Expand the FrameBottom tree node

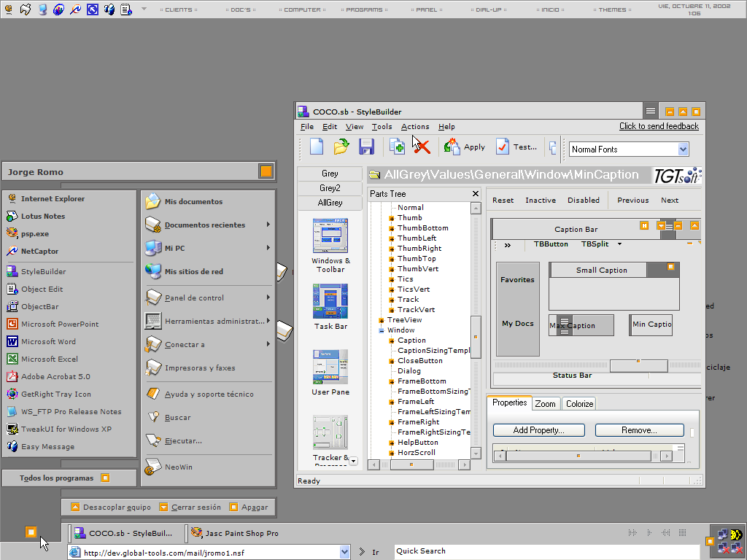pos(392,381)
